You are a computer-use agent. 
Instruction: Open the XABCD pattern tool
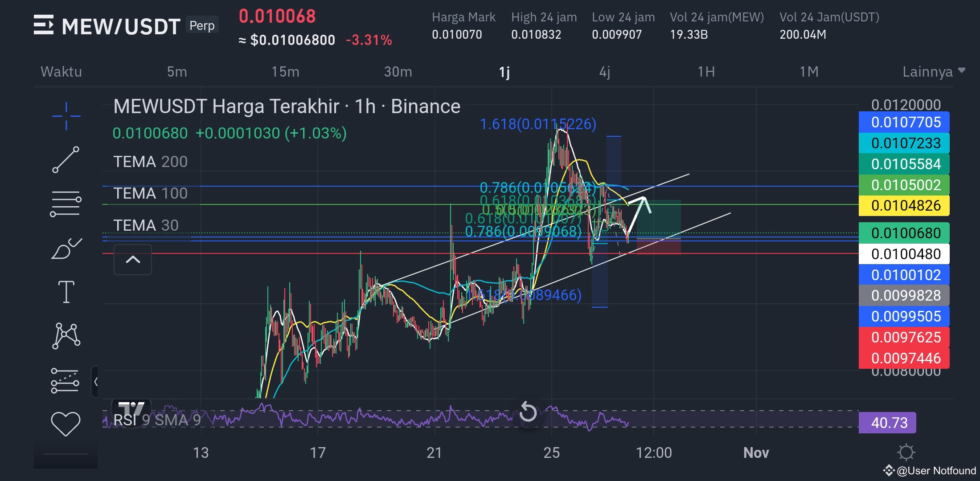tap(66, 336)
